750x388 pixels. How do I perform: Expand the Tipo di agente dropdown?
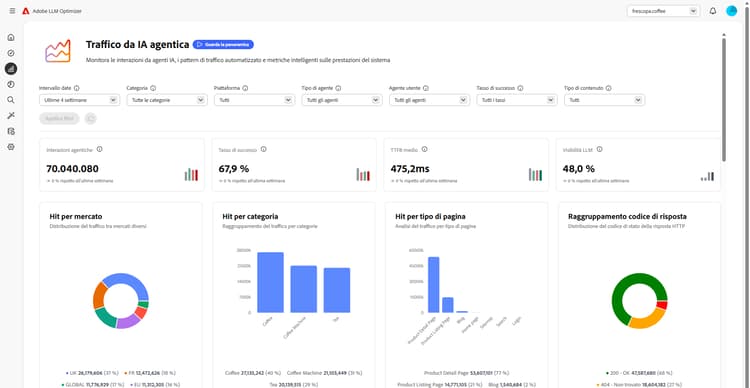(342, 100)
